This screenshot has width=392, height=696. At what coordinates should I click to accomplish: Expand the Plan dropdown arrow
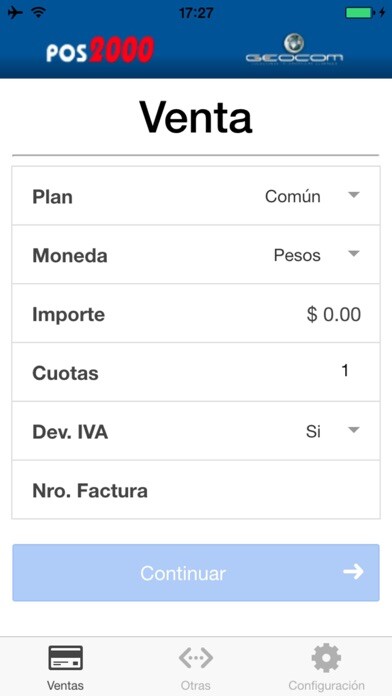point(353,194)
